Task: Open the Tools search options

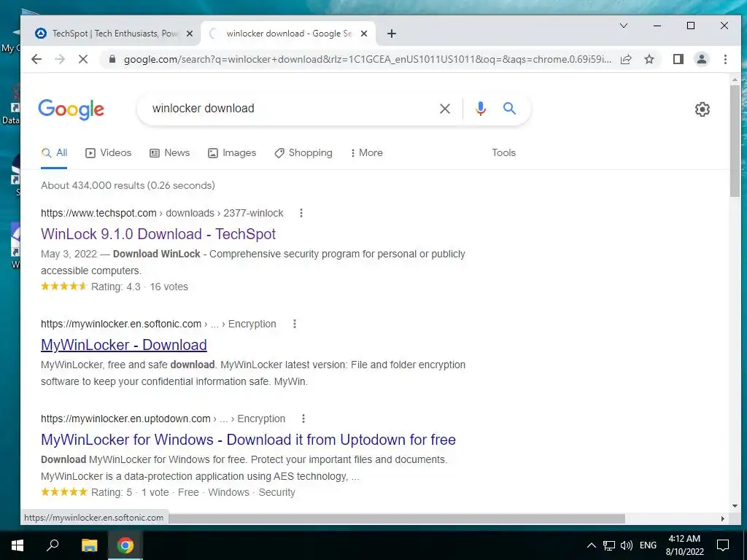Action: 503,153
